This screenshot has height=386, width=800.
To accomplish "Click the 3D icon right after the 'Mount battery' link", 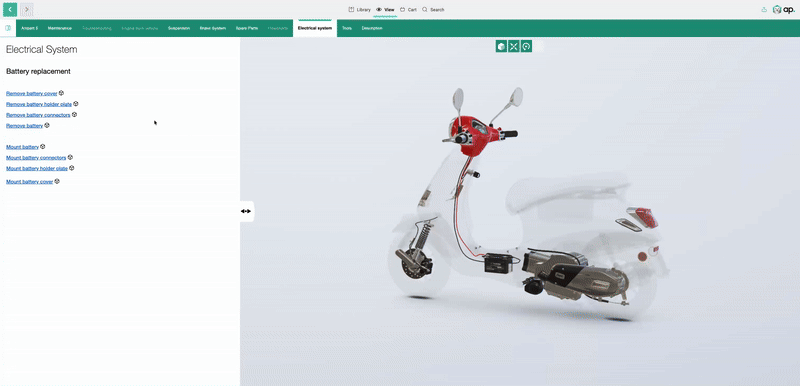I will point(42,146).
